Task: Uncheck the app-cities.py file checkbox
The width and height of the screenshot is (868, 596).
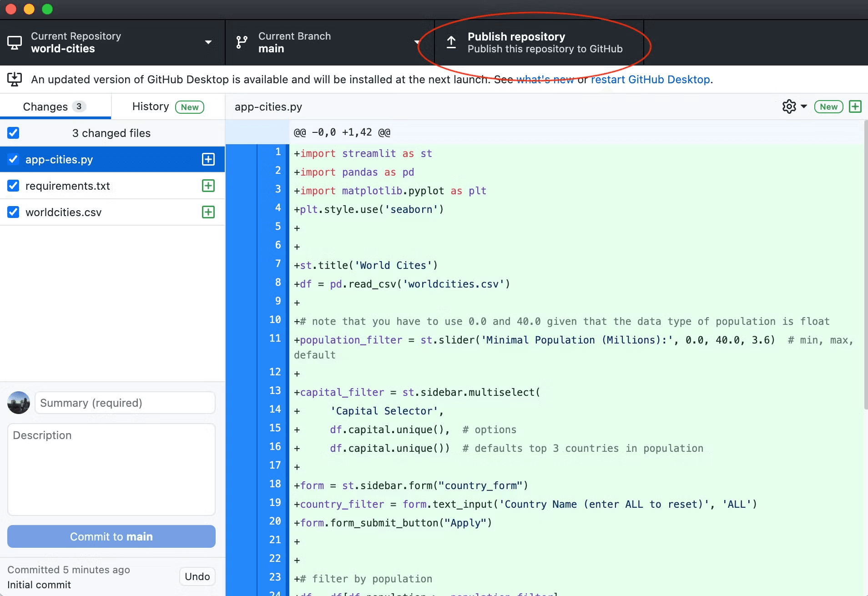Action: point(13,159)
